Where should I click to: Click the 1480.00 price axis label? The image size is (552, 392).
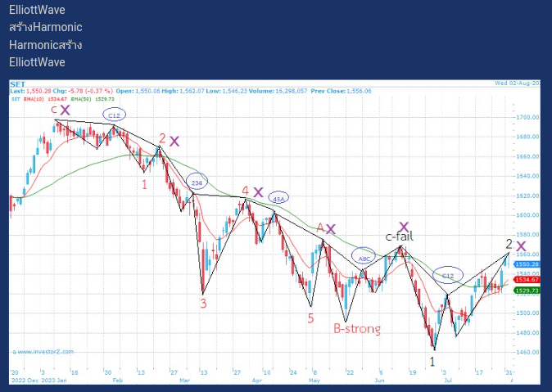click(x=527, y=332)
